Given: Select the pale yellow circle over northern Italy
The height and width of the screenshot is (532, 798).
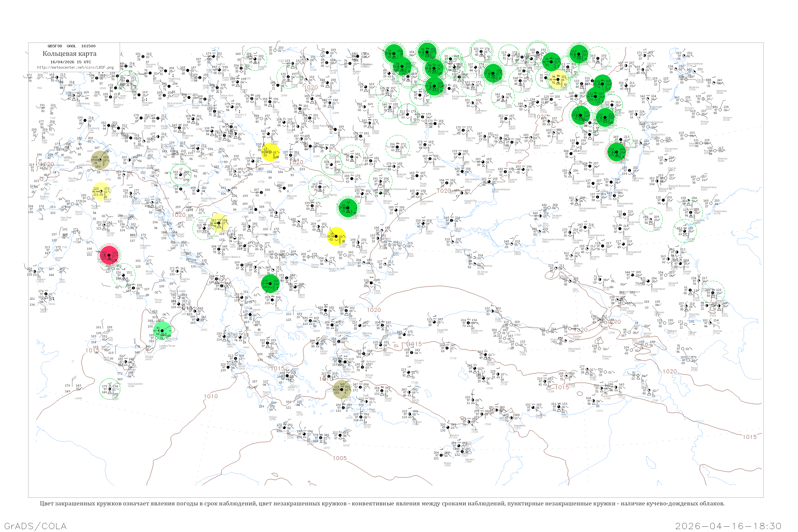Looking at the screenshot, I should point(101,191).
